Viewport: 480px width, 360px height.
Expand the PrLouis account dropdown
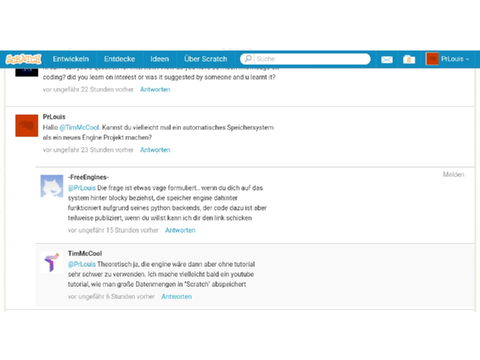pos(455,59)
